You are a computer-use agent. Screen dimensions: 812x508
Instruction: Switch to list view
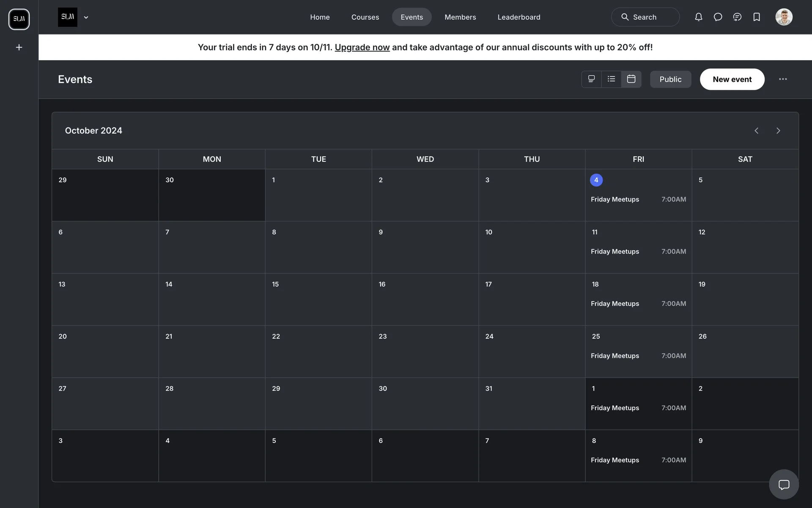611,79
